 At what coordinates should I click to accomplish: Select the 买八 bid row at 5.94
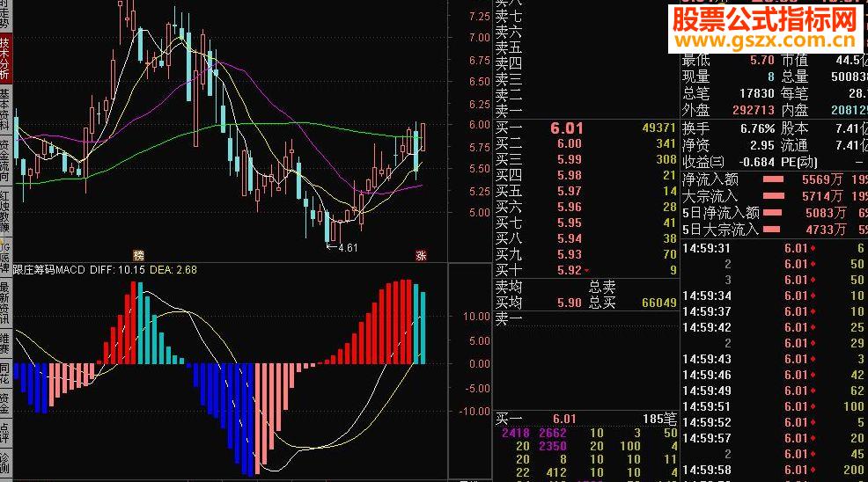pyautogui.click(x=585, y=238)
